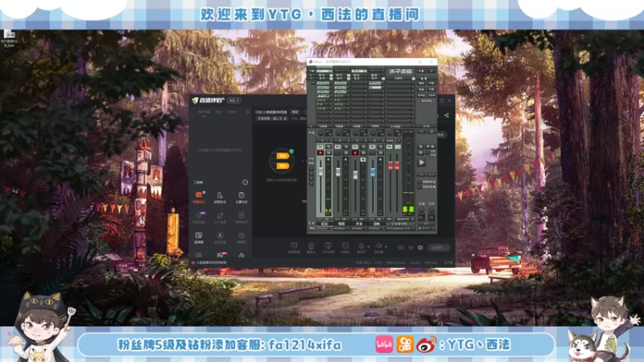Viewport: 644px width, 362px height.
Task: Open the round avatar tool in third toolbox row
Action: coord(220,237)
